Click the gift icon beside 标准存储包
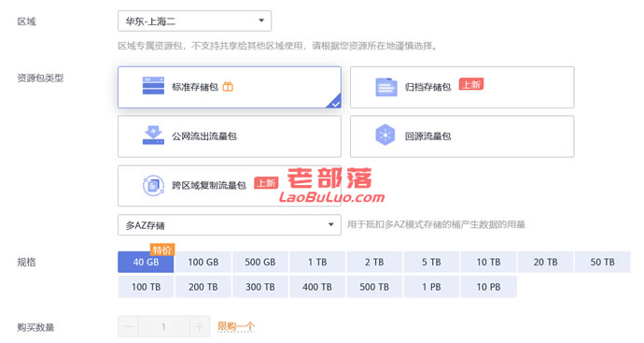Viewport: 644px width, 343px height. pos(228,86)
